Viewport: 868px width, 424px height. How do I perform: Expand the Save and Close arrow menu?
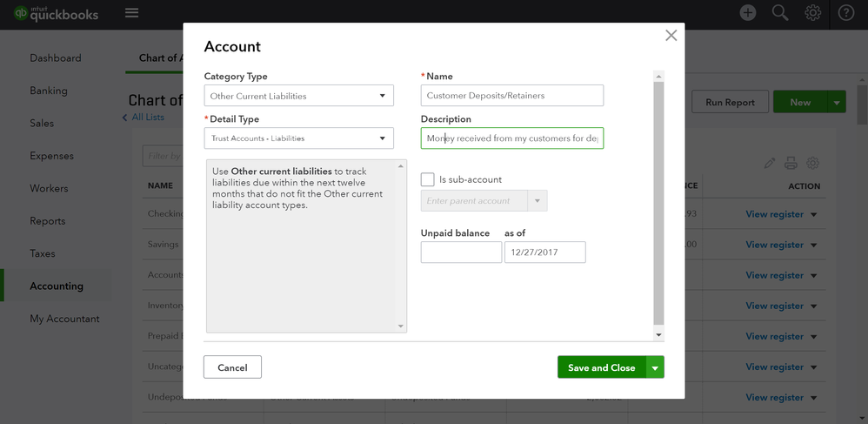click(x=655, y=367)
